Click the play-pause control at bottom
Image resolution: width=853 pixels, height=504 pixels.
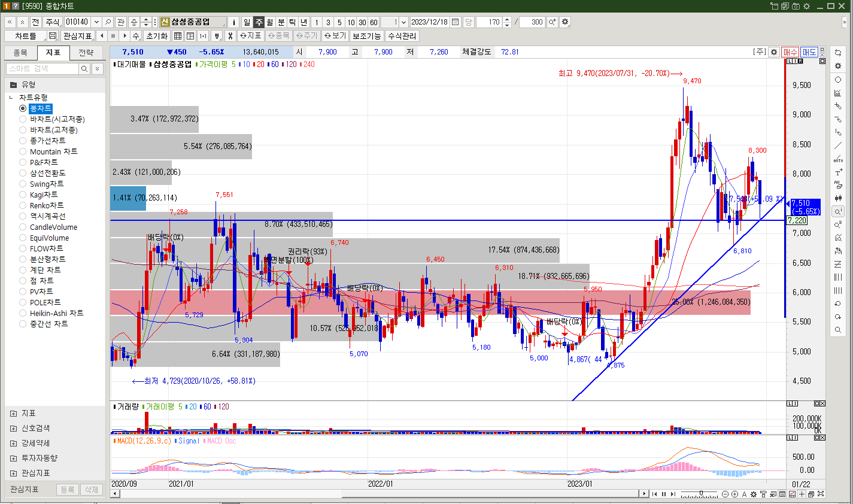point(664,494)
